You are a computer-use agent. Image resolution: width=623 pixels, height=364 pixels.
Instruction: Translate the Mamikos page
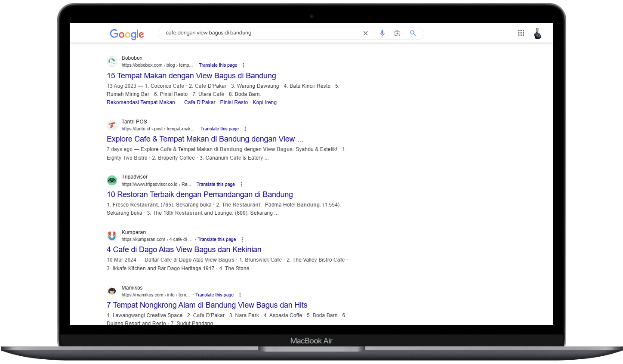[x=214, y=295]
